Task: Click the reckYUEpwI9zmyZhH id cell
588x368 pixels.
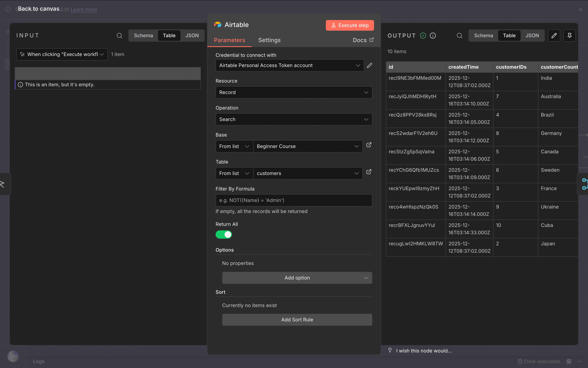Action: (x=416, y=192)
